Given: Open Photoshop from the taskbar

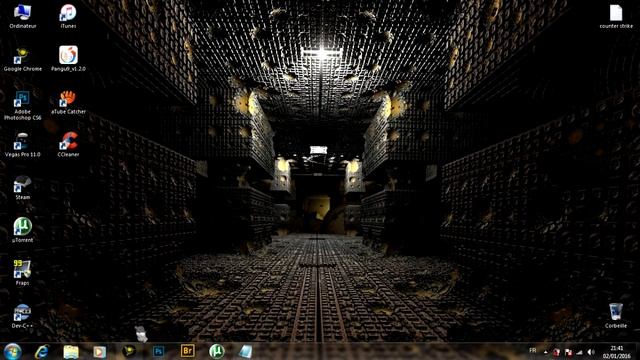Looking at the screenshot, I should point(158,351).
